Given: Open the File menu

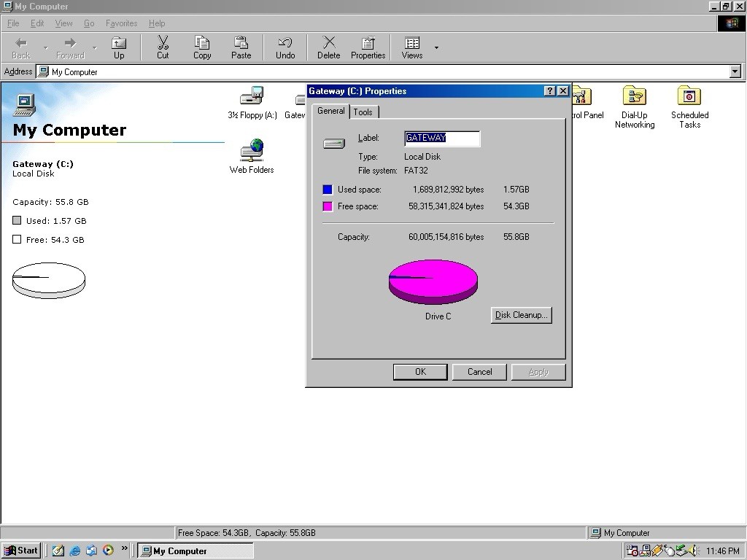Looking at the screenshot, I should 13,23.
